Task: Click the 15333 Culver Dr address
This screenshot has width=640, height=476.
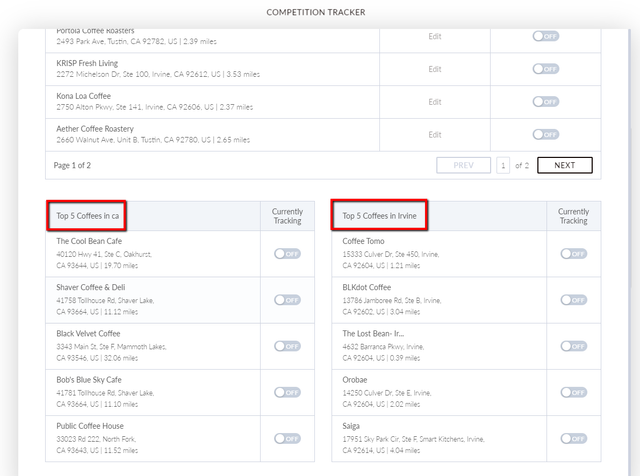Action: (391, 260)
